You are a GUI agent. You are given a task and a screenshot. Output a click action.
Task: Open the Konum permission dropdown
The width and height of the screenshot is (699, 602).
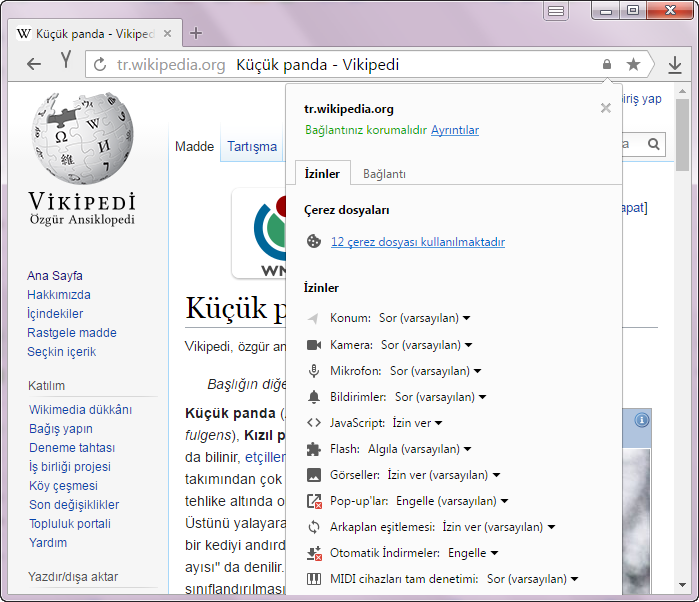point(424,318)
